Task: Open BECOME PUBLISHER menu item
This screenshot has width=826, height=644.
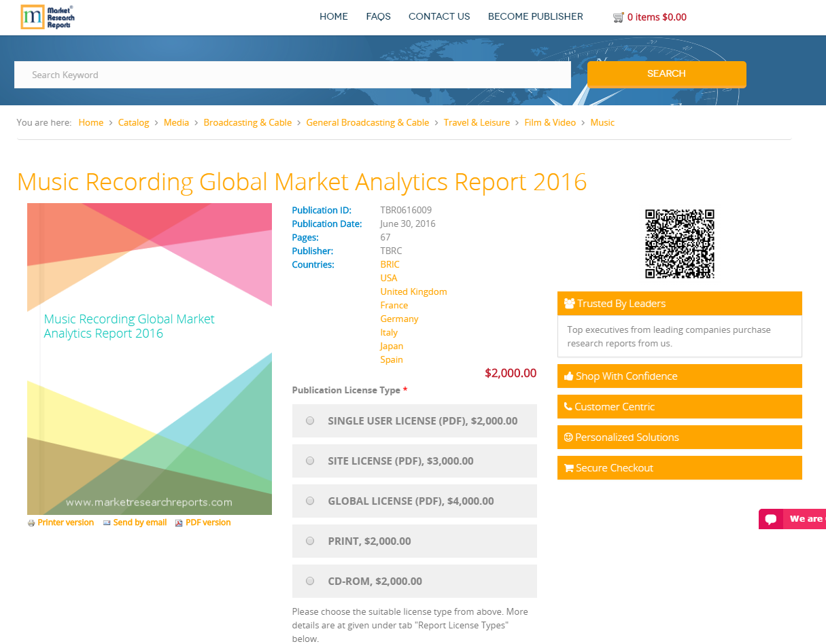Action: point(536,17)
